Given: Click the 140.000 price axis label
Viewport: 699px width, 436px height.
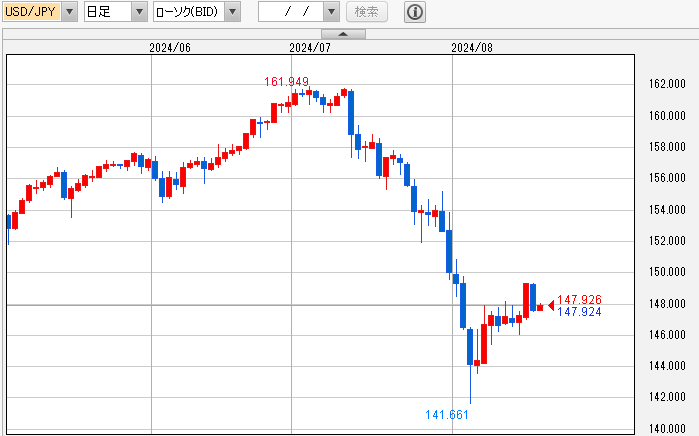Looking at the screenshot, I should (667, 429).
